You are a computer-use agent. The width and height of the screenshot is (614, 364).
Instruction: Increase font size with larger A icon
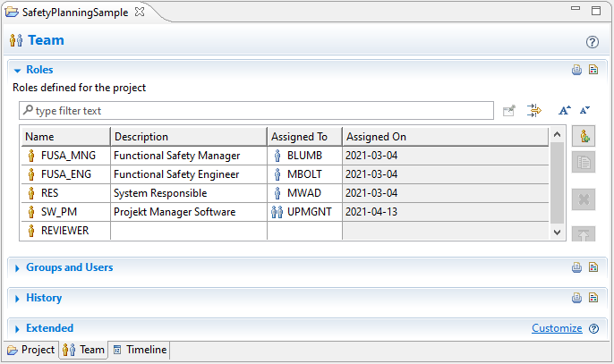click(564, 111)
